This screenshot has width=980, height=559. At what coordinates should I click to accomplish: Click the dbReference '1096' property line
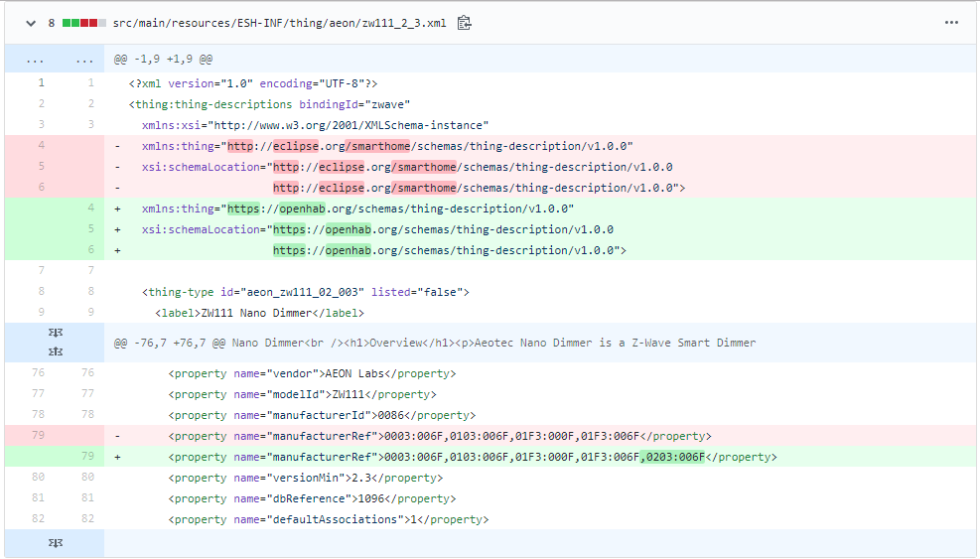312,499
